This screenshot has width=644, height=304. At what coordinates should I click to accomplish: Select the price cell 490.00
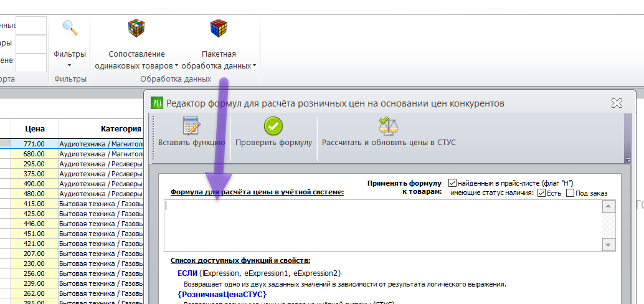pos(34,184)
